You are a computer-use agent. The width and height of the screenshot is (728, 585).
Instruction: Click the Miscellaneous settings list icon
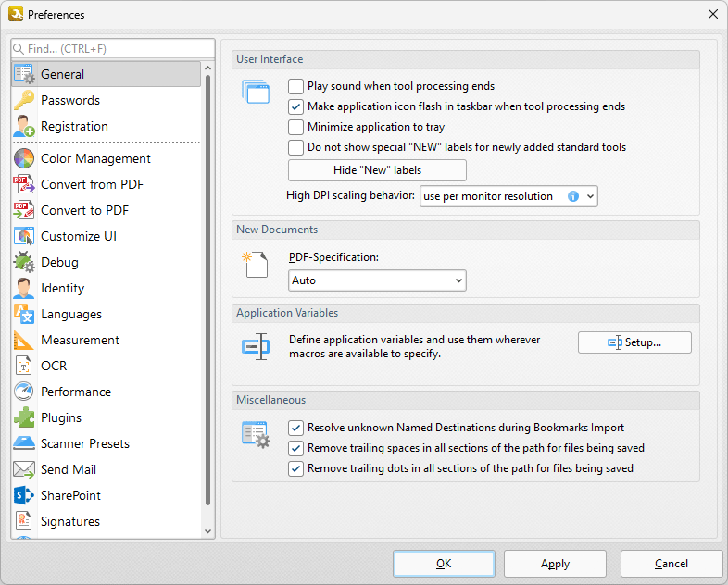point(256,435)
